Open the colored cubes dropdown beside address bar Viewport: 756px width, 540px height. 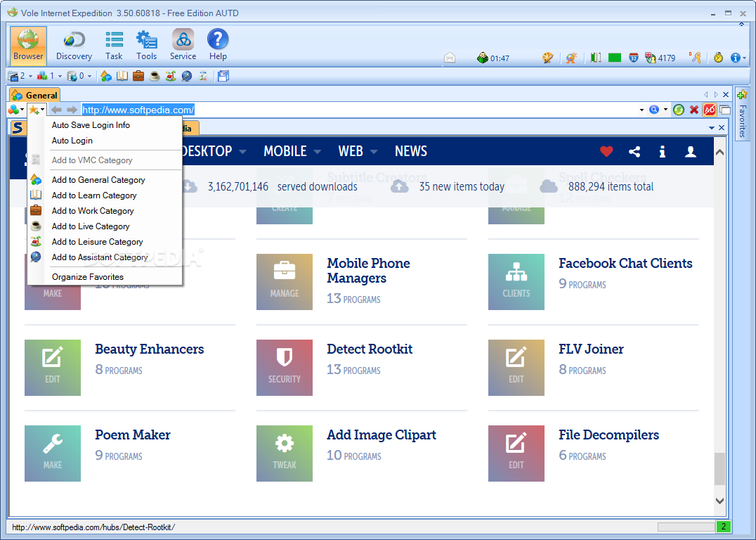tap(16, 110)
